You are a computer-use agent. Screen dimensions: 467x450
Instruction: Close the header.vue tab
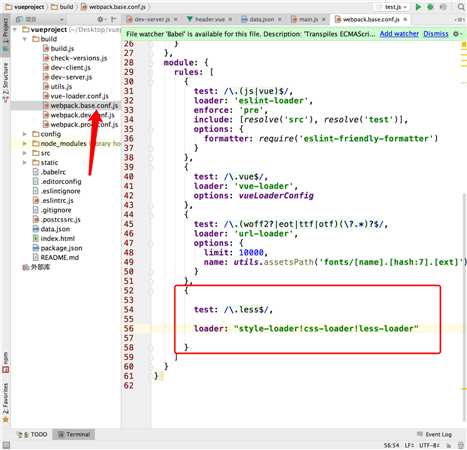[x=230, y=19]
